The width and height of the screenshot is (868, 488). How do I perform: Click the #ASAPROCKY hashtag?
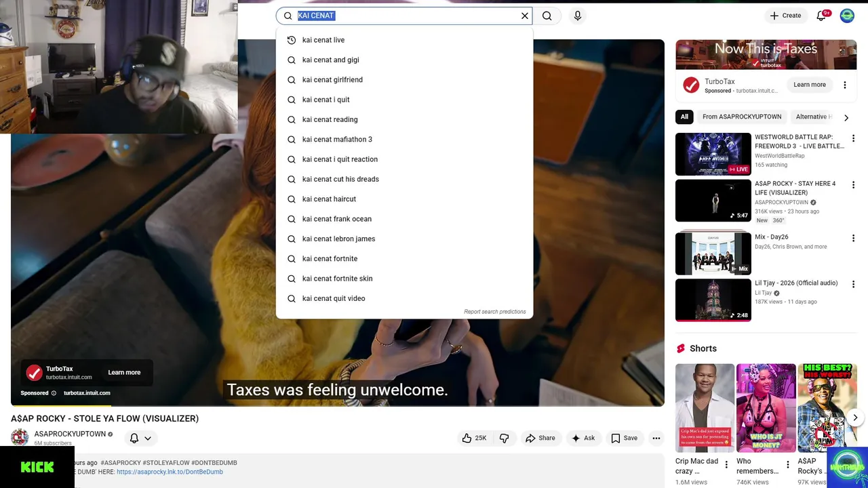pyautogui.click(x=121, y=463)
